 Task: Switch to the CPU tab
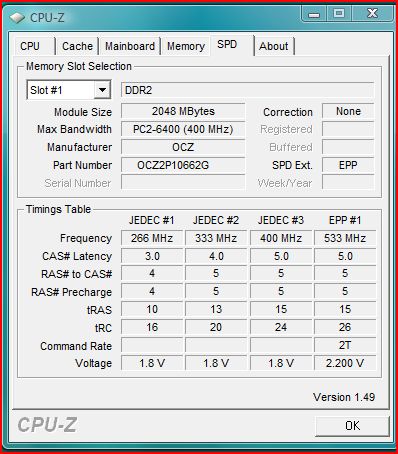pyautogui.click(x=34, y=46)
